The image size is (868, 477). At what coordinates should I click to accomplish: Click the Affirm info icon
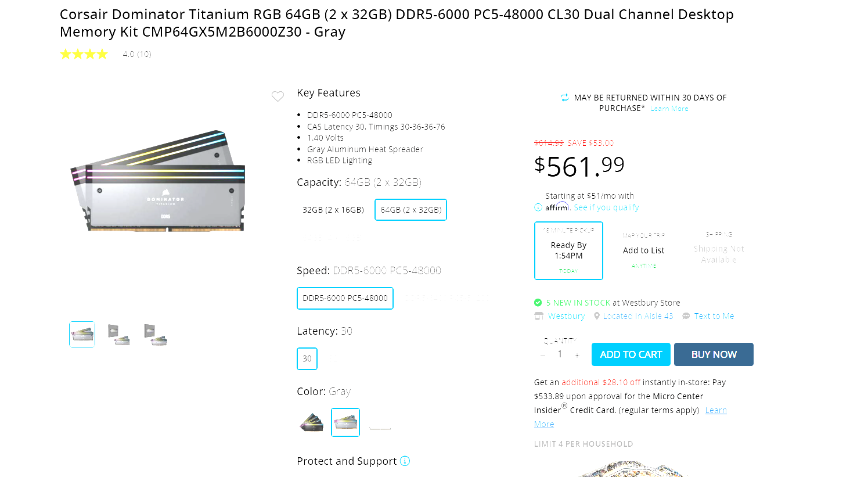coord(538,207)
